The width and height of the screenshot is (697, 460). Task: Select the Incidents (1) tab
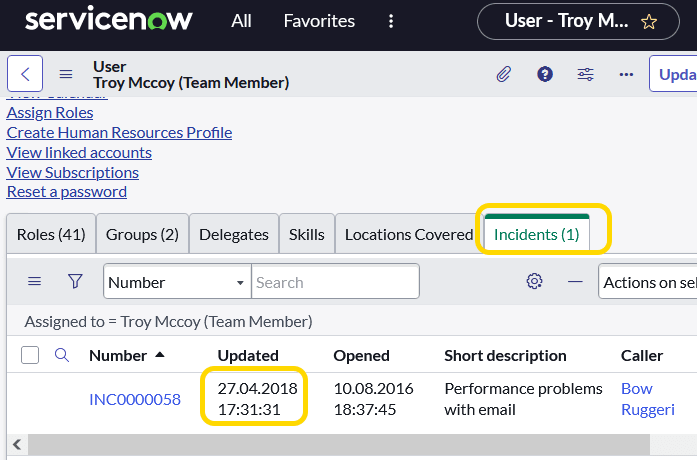[537, 234]
